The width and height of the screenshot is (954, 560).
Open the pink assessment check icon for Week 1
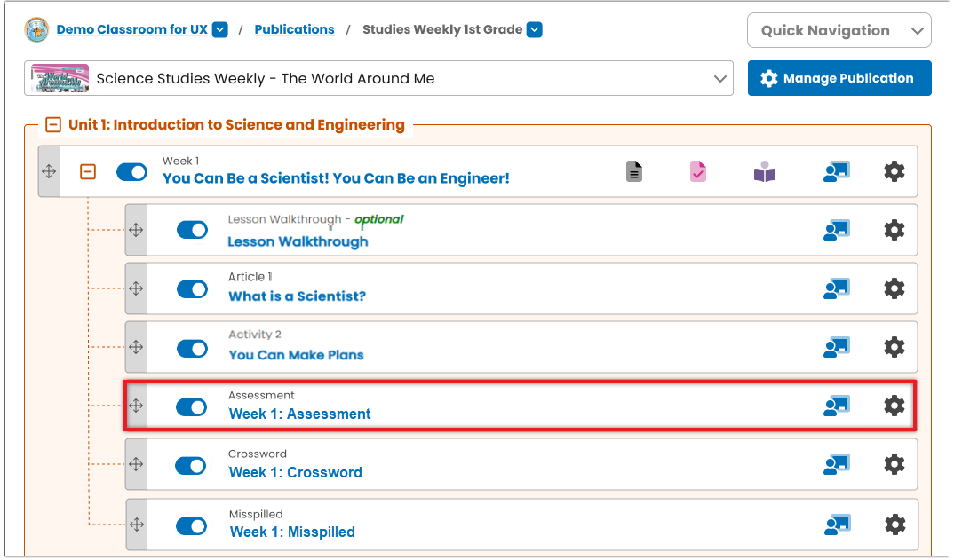tap(698, 172)
